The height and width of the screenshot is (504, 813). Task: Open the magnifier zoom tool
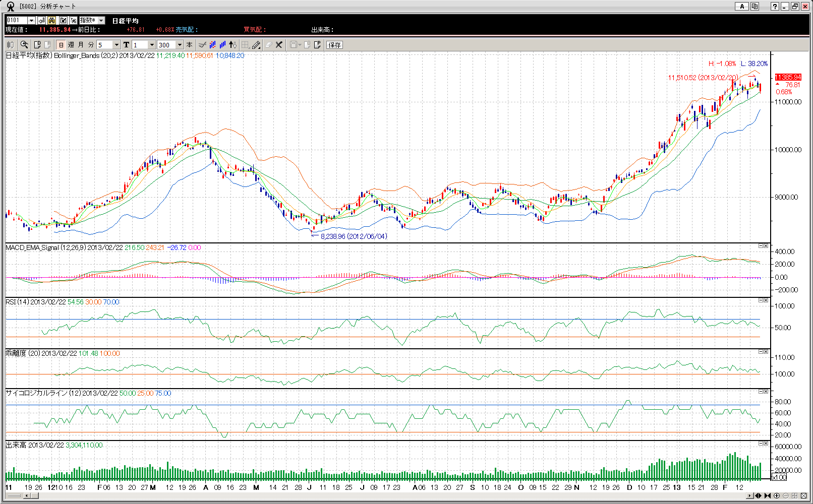point(24,45)
